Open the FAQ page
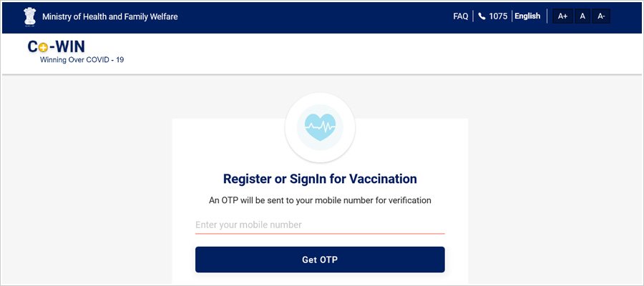This screenshot has height=286, width=644. click(460, 16)
